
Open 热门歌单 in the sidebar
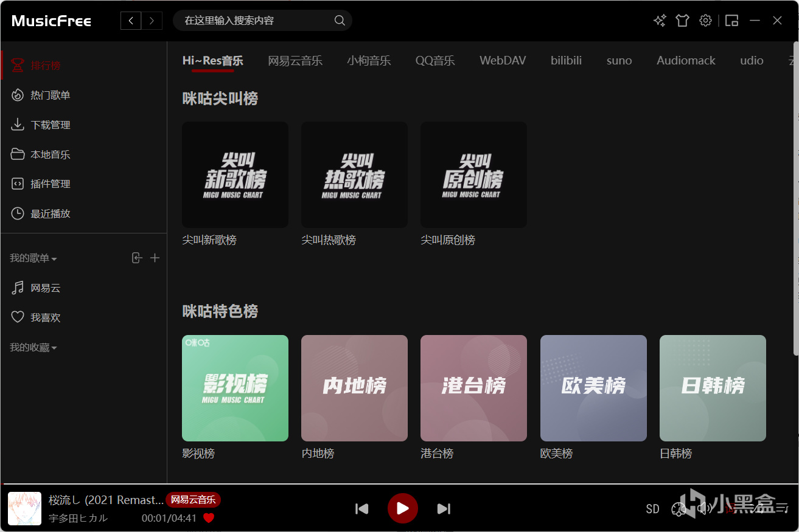(84, 95)
